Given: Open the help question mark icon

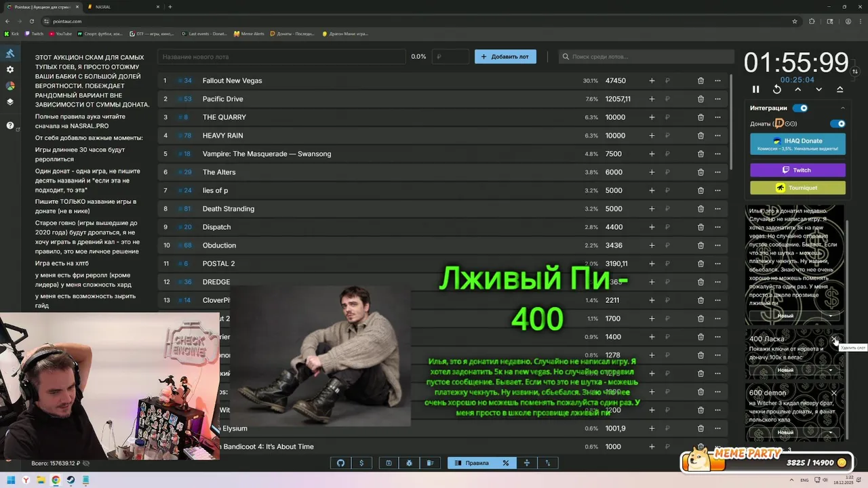Looking at the screenshot, I should pos(10,125).
